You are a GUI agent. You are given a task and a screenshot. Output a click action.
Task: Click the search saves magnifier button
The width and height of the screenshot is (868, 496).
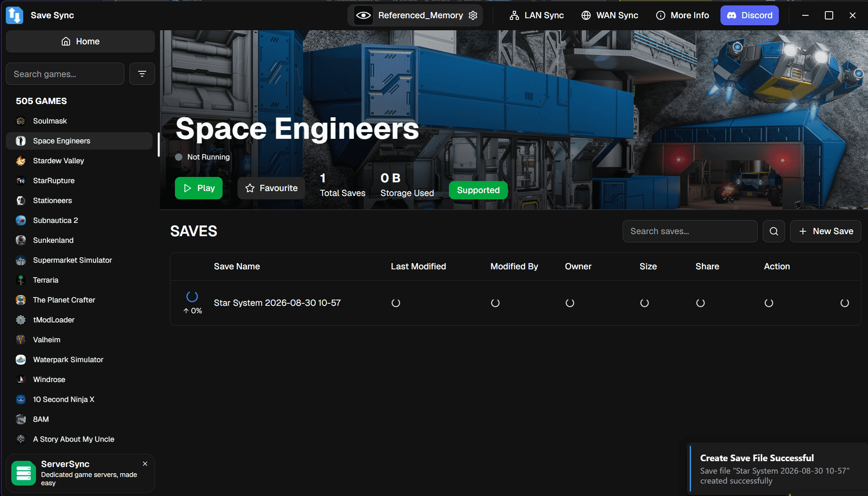[x=774, y=231]
